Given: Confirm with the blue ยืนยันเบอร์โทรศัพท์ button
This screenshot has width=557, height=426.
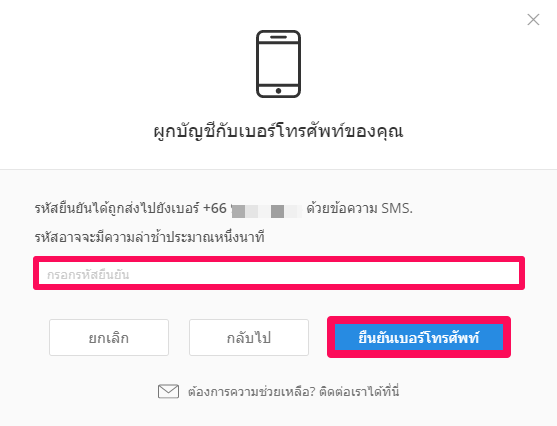Looking at the screenshot, I should pyautogui.click(x=419, y=337).
